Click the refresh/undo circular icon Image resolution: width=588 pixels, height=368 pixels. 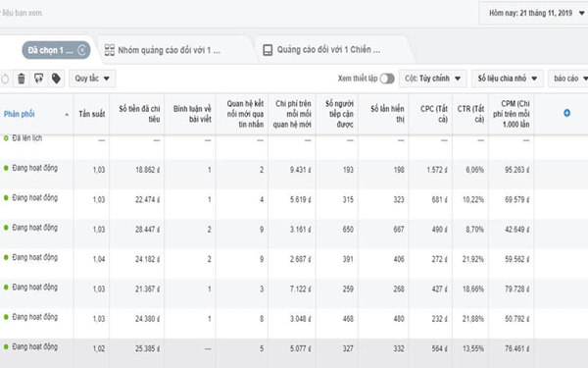5,79
